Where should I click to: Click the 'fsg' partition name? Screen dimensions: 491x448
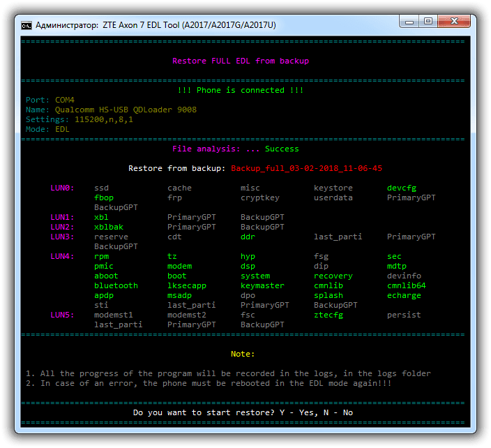click(x=321, y=257)
